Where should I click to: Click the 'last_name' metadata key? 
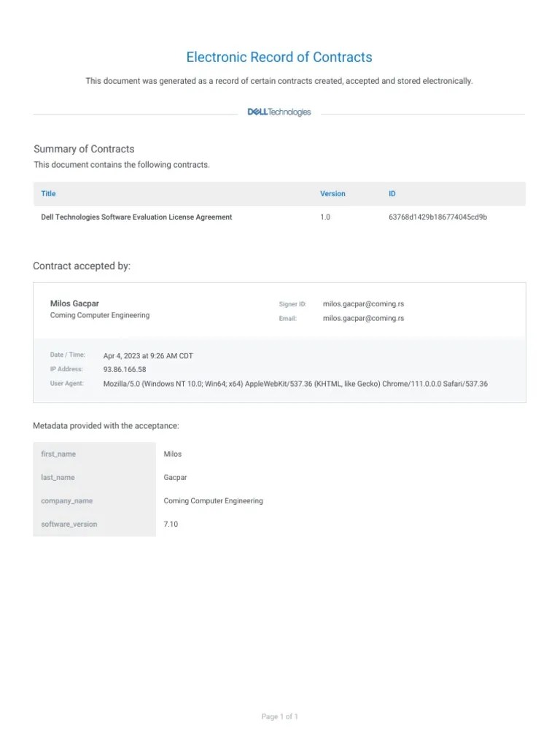58,477
